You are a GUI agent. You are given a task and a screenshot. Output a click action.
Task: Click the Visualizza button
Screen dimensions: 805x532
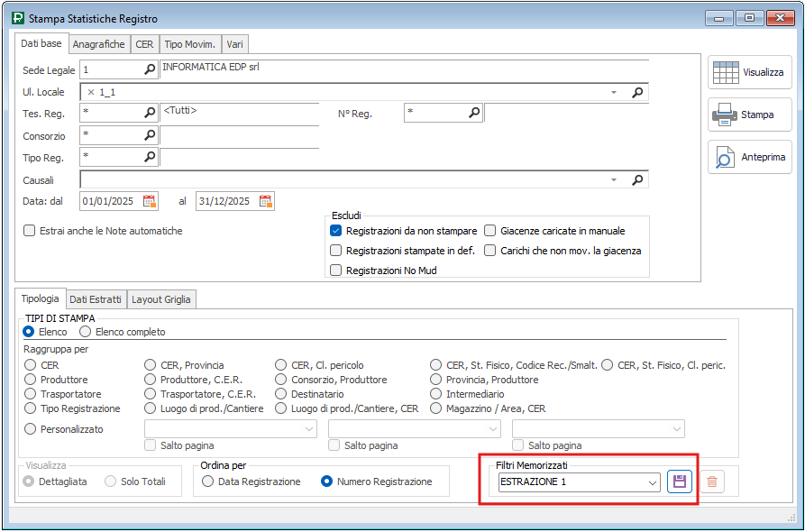[x=750, y=72]
